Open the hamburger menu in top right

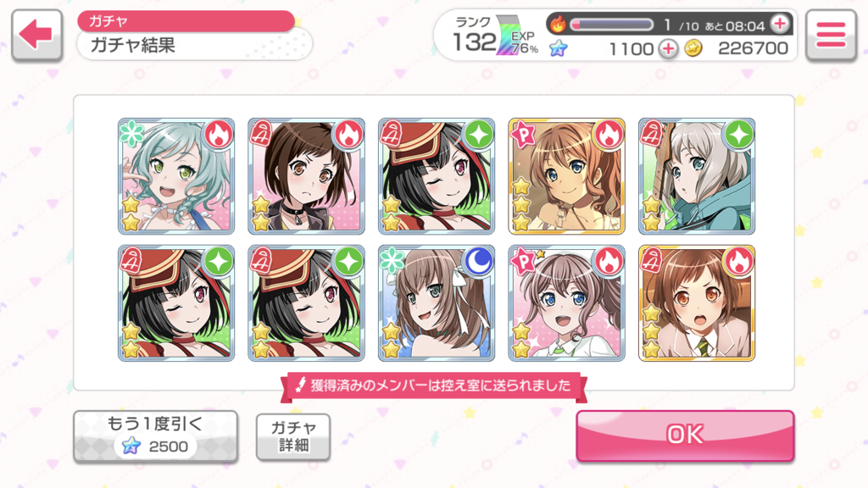831,34
